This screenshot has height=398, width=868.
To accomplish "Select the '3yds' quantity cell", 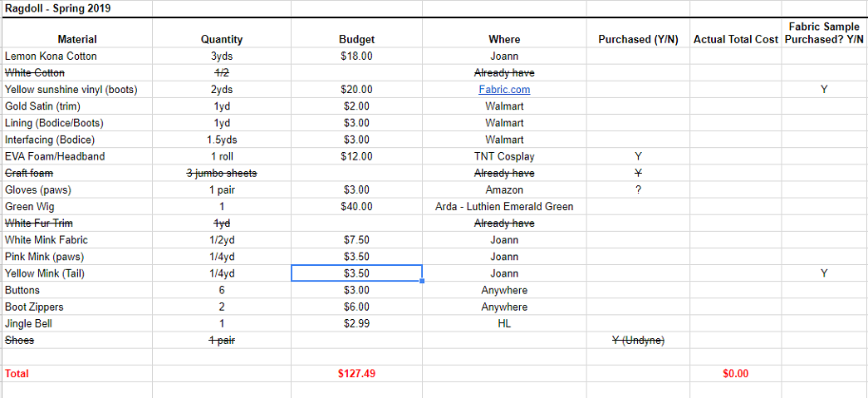I will click(222, 57).
